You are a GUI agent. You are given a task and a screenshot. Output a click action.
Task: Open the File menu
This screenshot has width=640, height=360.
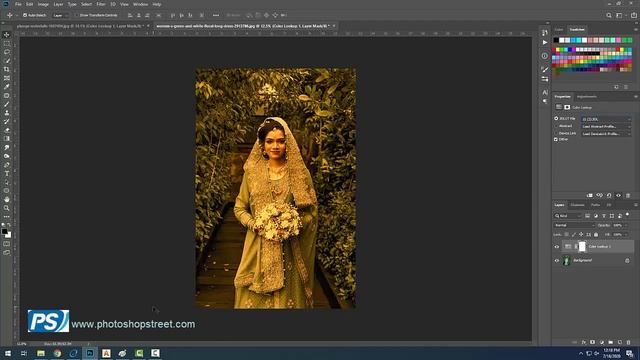[x=18, y=4]
